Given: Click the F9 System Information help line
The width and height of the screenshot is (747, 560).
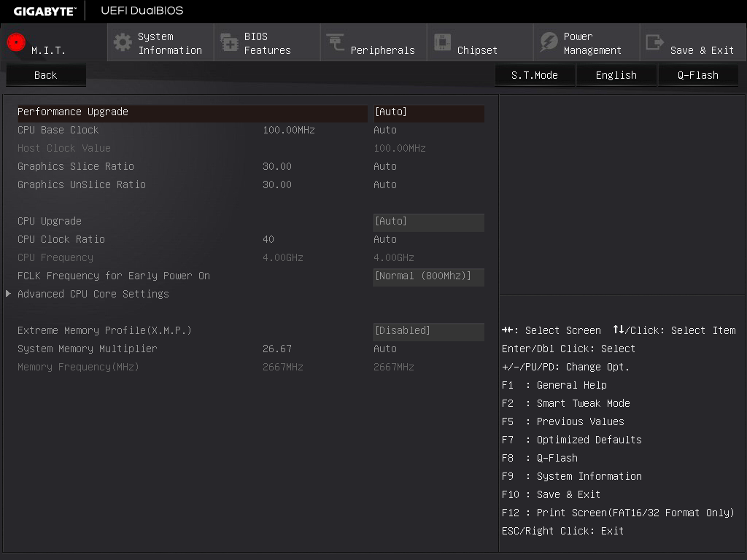Looking at the screenshot, I should (572, 477).
